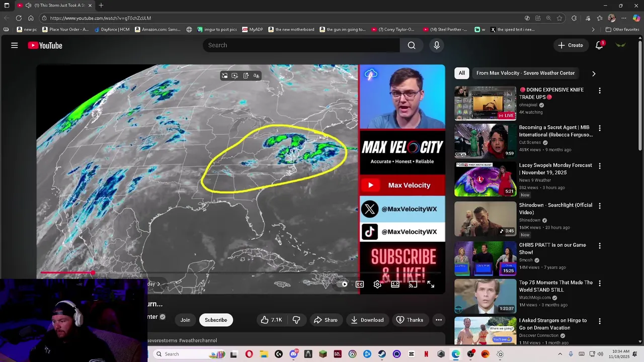Image resolution: width=644 pixels, height=362 pixels.
Task: Click the Join channel button
Action: tap(185, 320)
